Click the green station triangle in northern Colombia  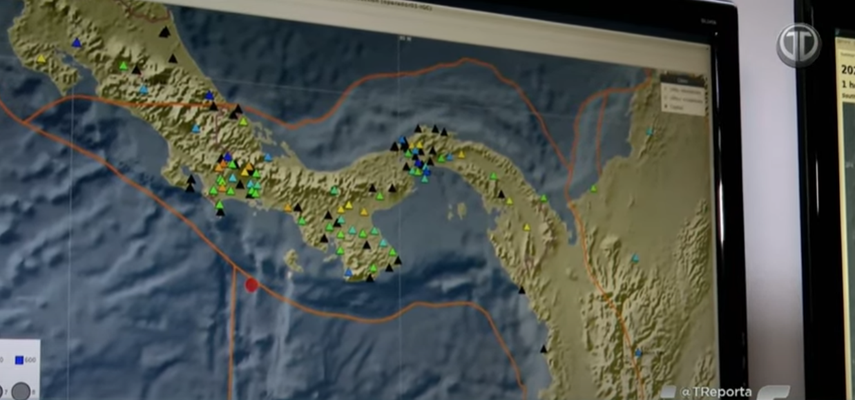pos(594,189)
